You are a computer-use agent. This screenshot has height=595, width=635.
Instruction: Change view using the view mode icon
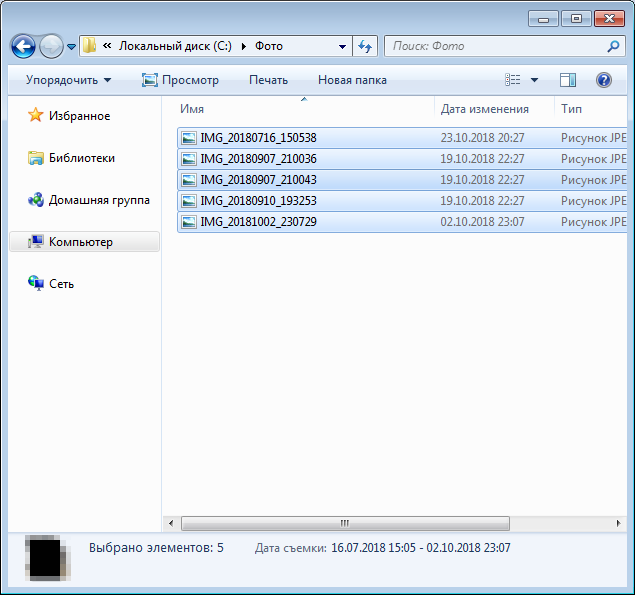pyautogui.click(x=513, y=80)
